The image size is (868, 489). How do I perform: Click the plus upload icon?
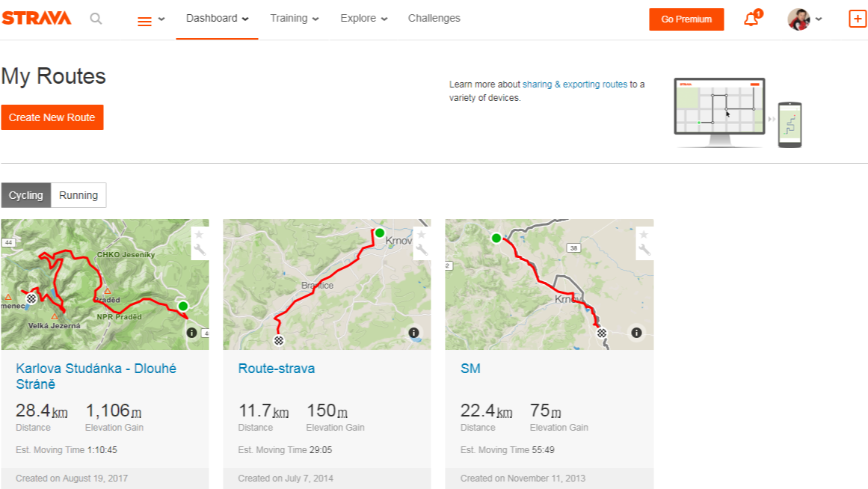pos(858,19)
